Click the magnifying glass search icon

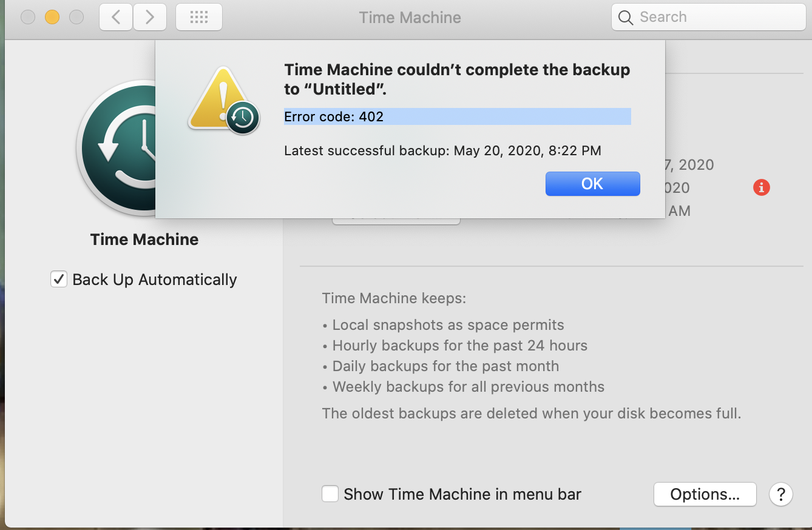tap(626, 18)
